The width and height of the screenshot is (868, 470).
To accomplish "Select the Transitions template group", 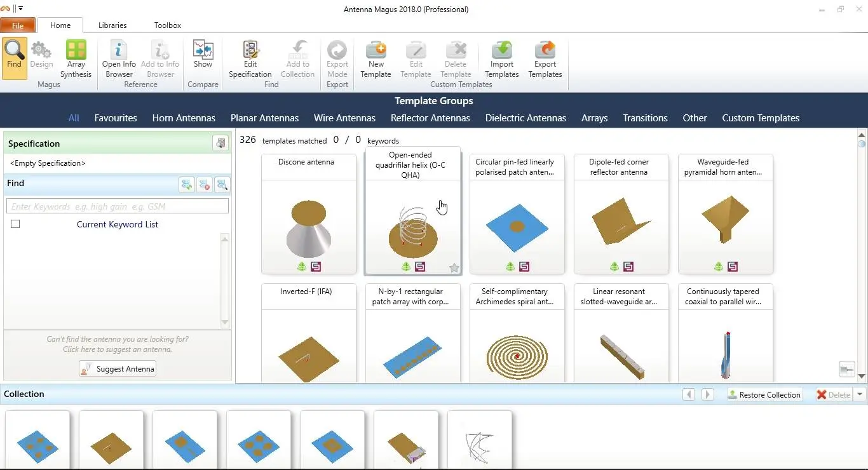I will (x=645, y=118).
